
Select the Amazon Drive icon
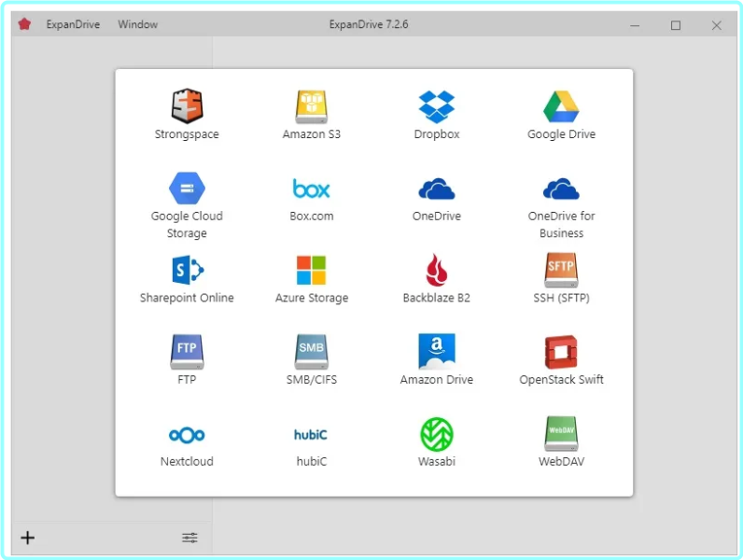437,352
